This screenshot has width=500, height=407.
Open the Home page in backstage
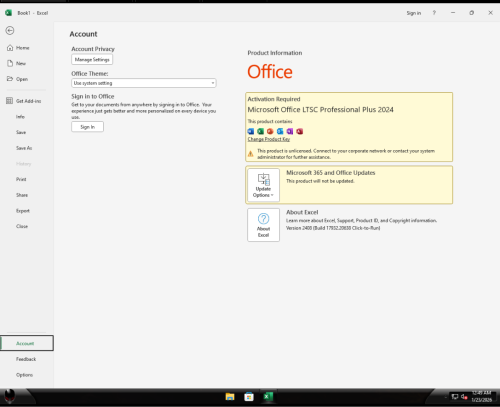coord(23,48)
